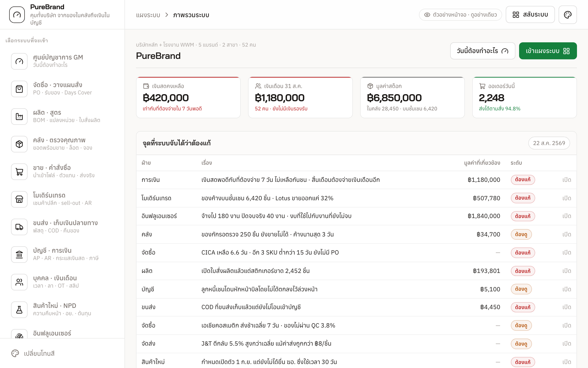Open the คลัง row via เปิด

(567, 234)
